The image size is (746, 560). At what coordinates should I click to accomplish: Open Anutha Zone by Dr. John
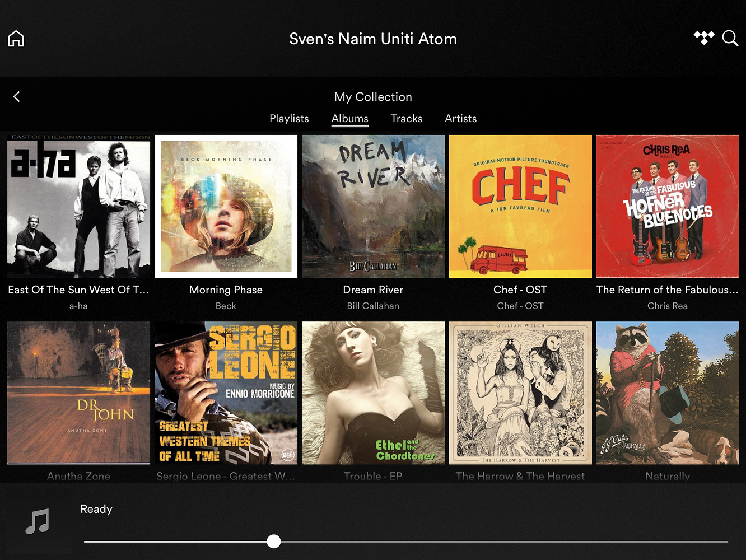(78, 393)
